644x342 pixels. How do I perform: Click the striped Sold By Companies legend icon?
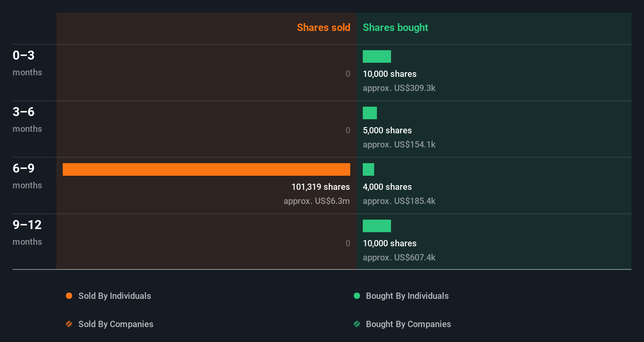[x=69, y=324]
